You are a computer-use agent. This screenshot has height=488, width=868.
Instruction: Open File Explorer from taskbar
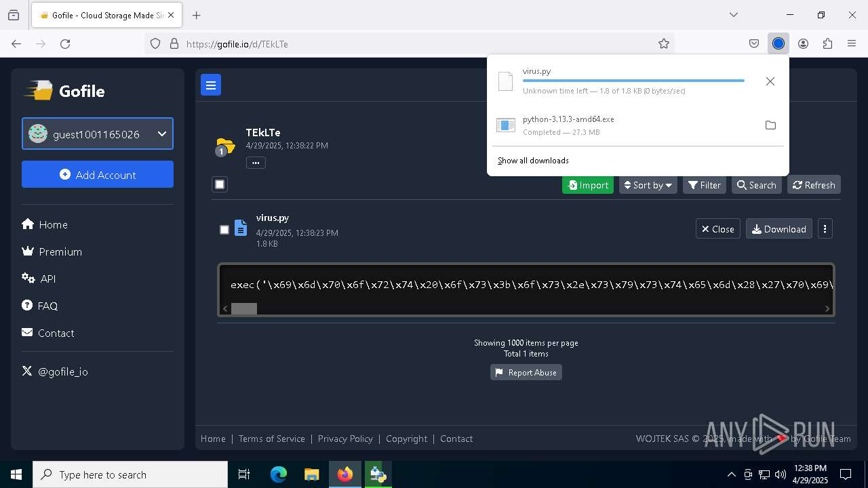[x=311, y=474]
